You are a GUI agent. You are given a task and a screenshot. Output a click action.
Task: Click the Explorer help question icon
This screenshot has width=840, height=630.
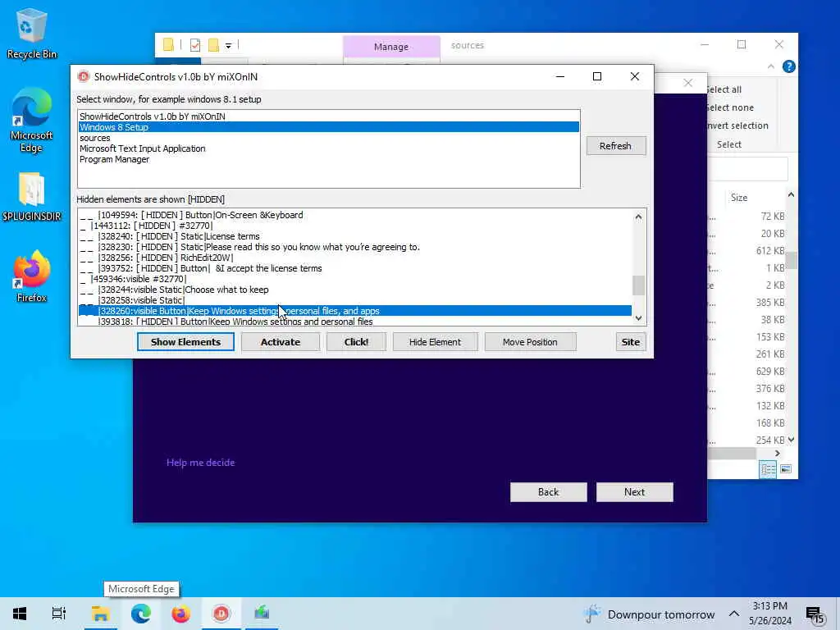(x=788, y=66)
